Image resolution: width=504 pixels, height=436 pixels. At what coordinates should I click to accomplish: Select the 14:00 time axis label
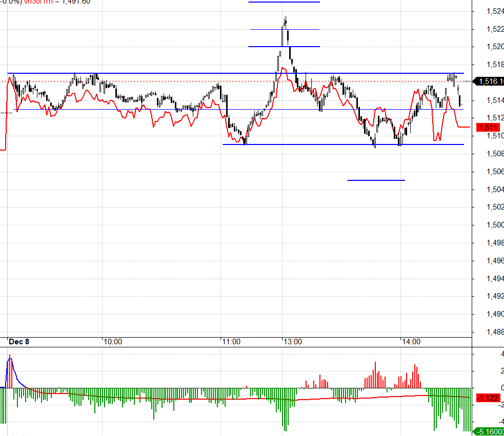pyautogui.click(x=411, y=342)
